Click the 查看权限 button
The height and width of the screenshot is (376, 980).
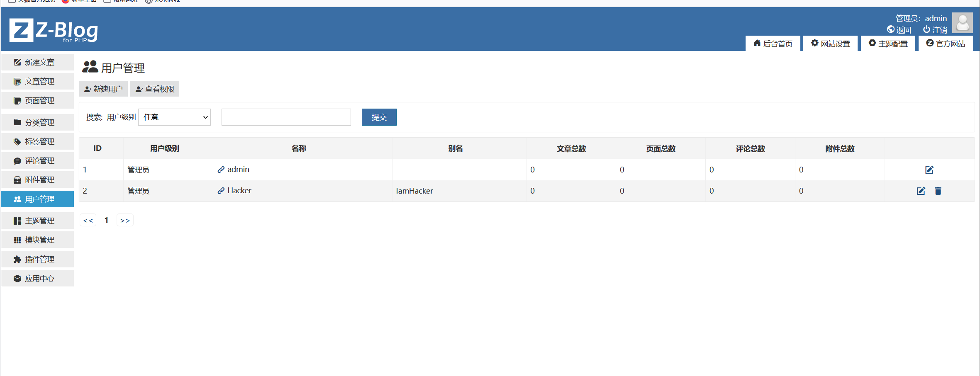(155, 89)
